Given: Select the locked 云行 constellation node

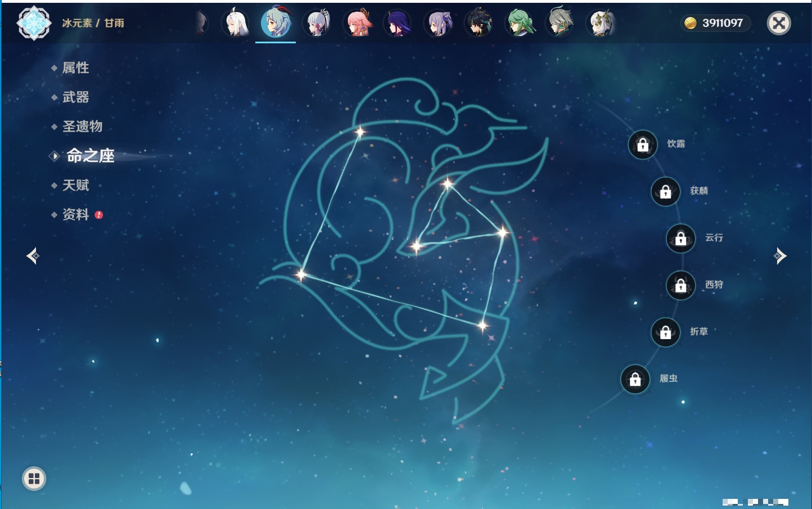Looking at the screenshot, I should pyautogui.click(x=681, y=238).
